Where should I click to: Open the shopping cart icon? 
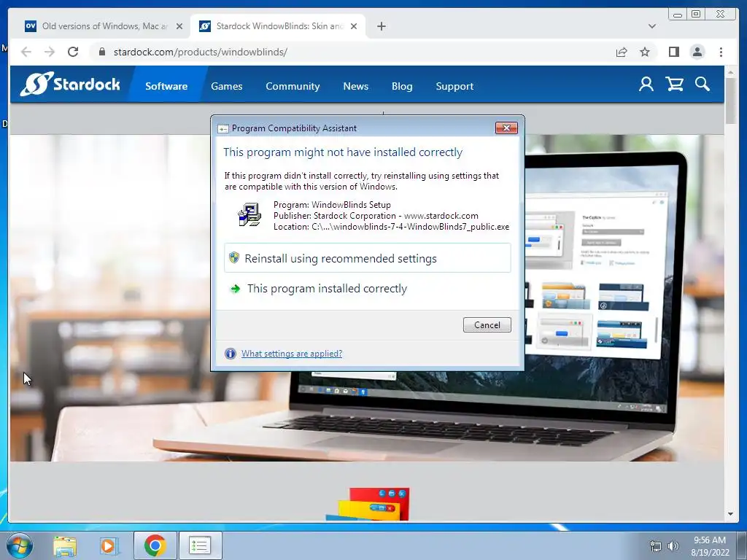click(674, 85)
